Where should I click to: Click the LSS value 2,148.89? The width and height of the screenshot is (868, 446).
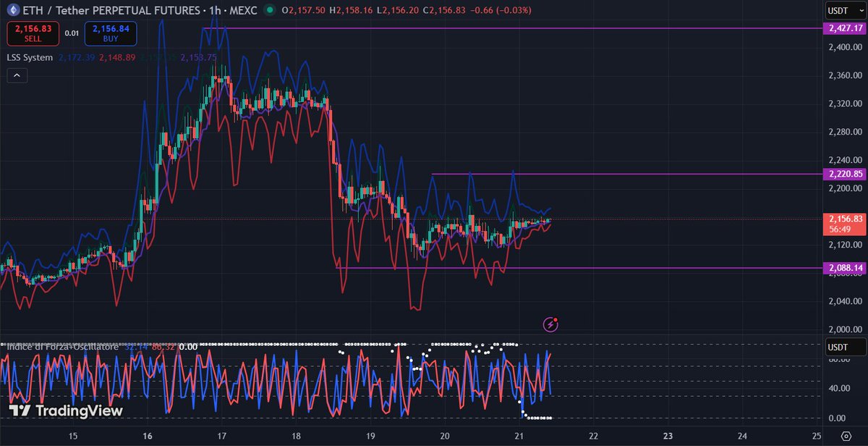(119, 57)
